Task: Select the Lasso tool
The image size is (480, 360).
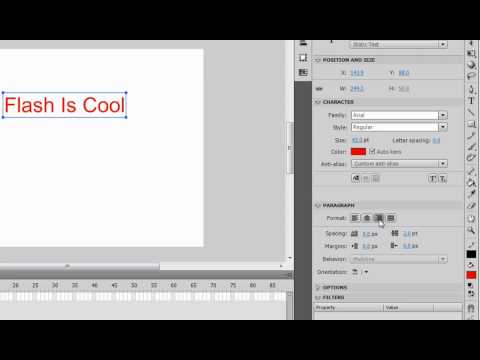Action: pos(471,76)
